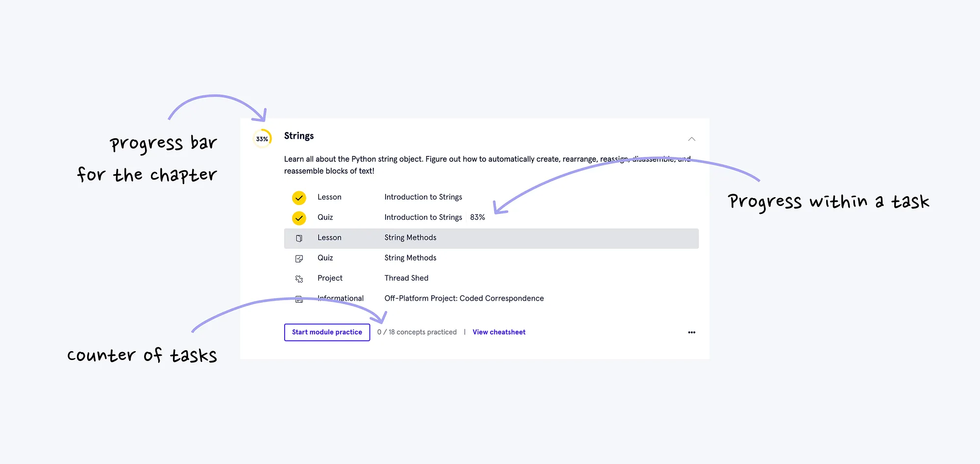Click the completed Quiz yellow checkmark
Image resolution: width=980 pixels, height=464 pixels.
(x=299, y=218)
